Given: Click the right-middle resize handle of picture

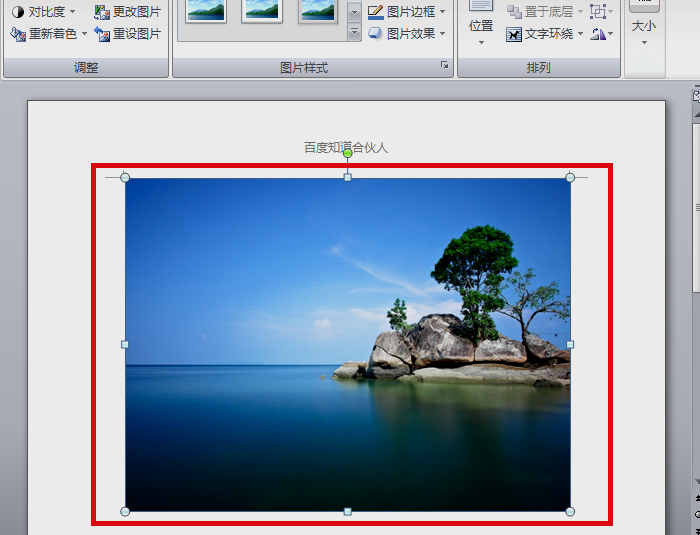Looking at the screenshot, I should click(570, 344).
